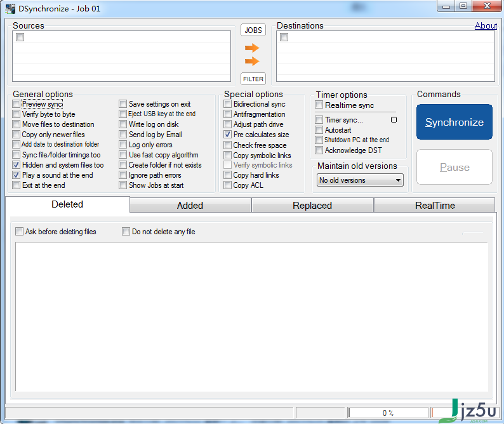Image resolution: width=504 pixels, height=424 pixels.
Task: Enable Autostart option
Action: click(x=319, y=130)
